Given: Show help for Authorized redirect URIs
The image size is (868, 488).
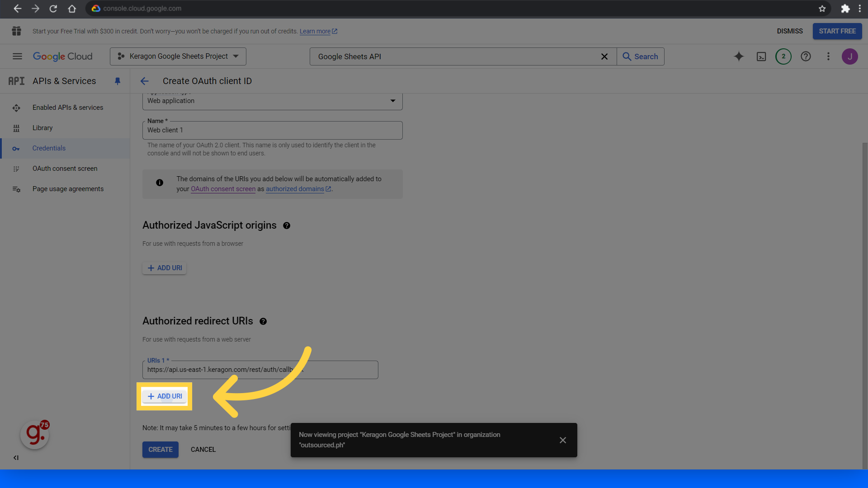Looking at the screenshot, I should [263, 321].
